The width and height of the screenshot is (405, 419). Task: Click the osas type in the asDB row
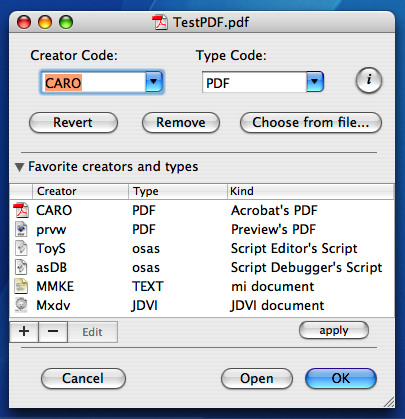coord(146,268)
